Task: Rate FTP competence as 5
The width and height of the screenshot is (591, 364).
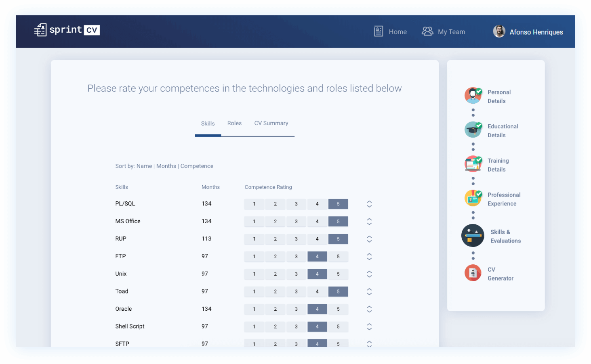Action: 338,257
